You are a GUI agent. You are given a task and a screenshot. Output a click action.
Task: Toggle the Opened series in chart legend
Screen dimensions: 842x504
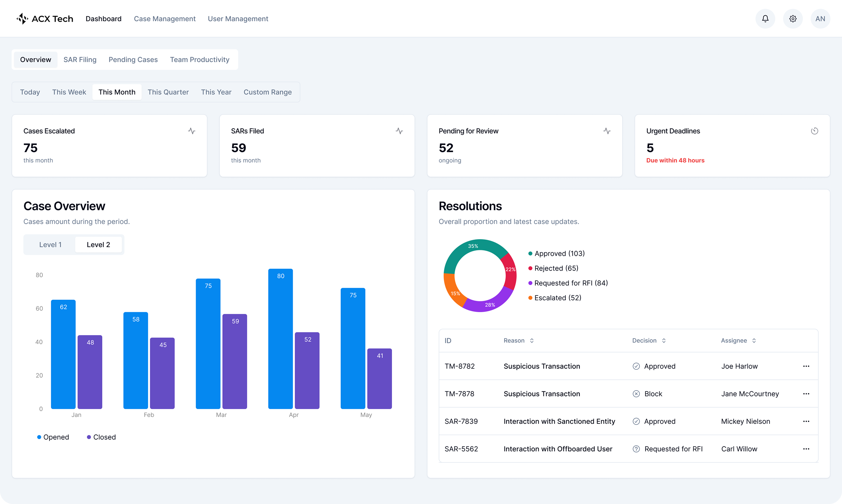tap(53, 437)
